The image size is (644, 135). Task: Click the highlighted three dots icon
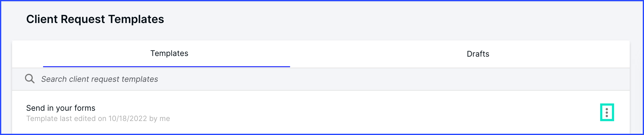(x=607, y=112)
